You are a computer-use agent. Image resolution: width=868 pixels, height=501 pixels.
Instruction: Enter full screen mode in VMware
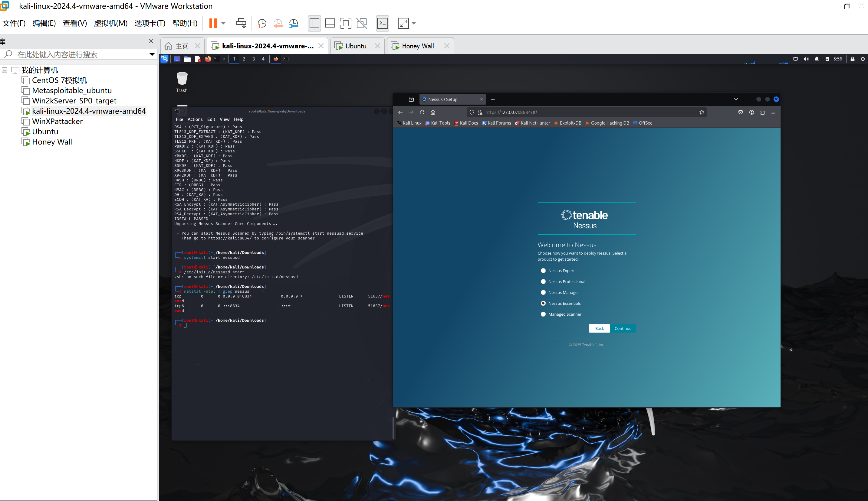point(346,23)
